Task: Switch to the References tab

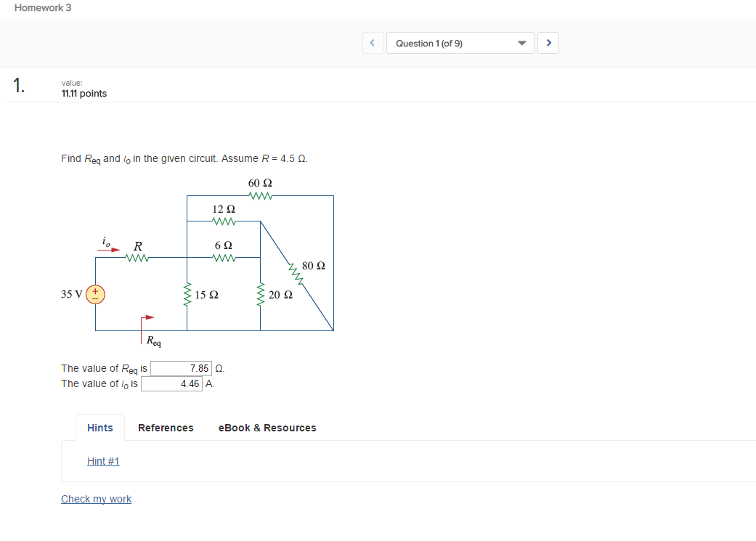Action: [165, 428]
